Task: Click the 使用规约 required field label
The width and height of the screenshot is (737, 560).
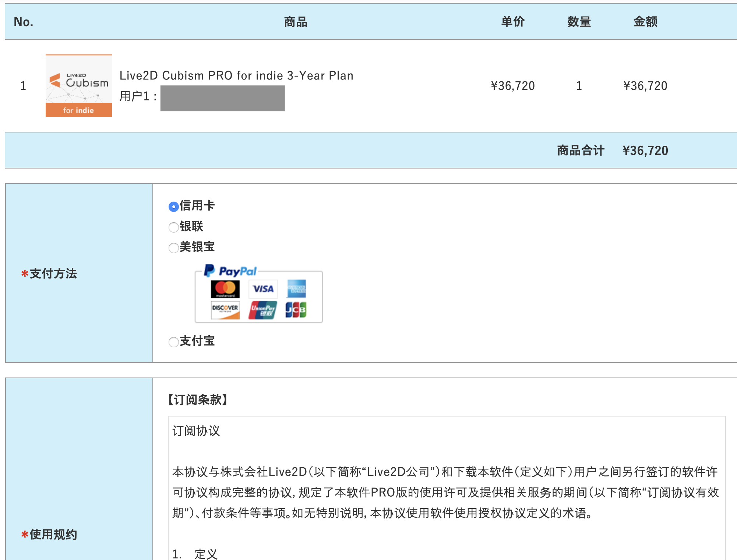Action: (49, 534)
